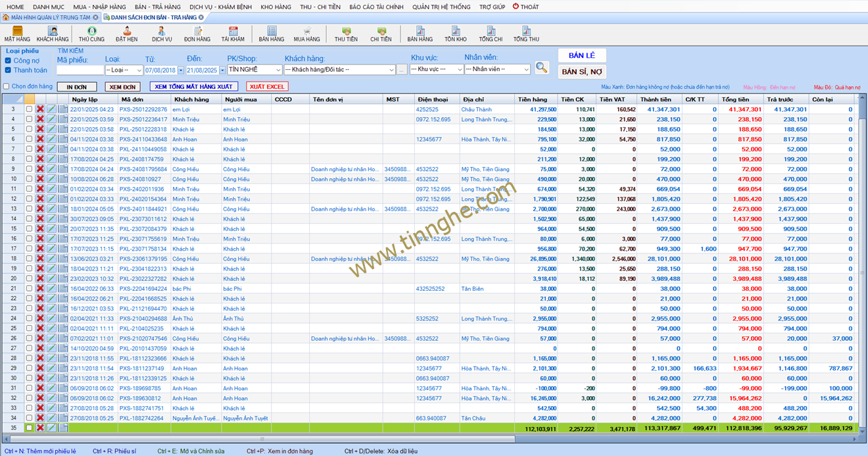Open document icon for order PXS-240810927

click(63, 179)
